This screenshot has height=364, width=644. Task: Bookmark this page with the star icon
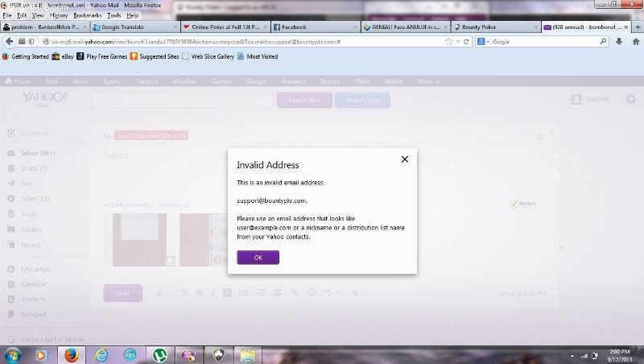448,41
